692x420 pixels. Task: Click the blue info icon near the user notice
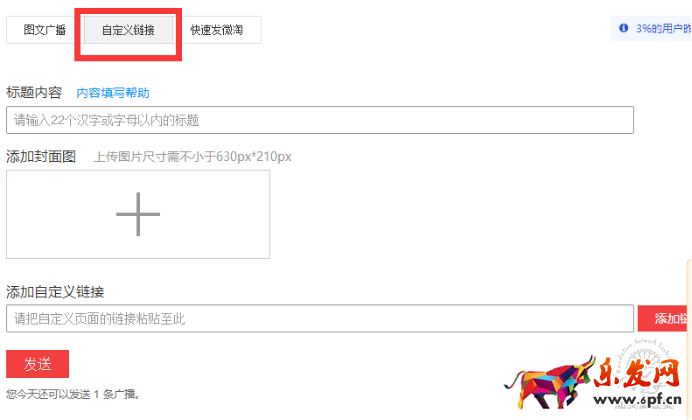(x=623, y=28)
